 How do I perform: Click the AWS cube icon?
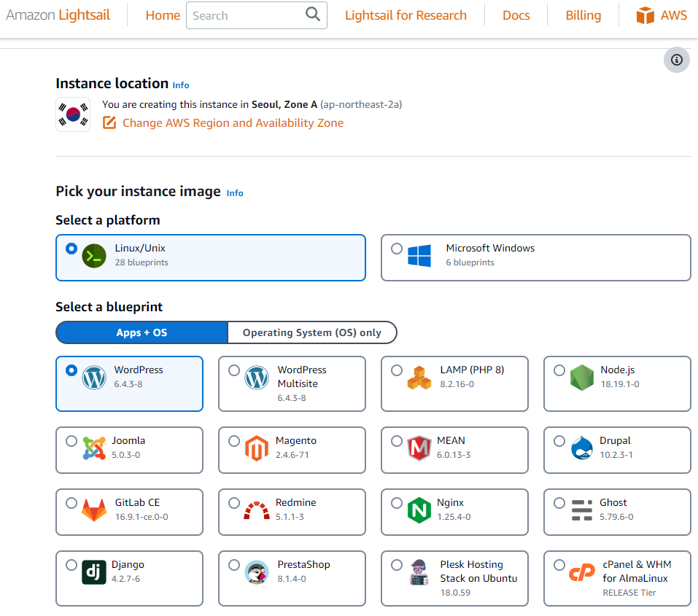pyautogui.click(x=645, y=15)
